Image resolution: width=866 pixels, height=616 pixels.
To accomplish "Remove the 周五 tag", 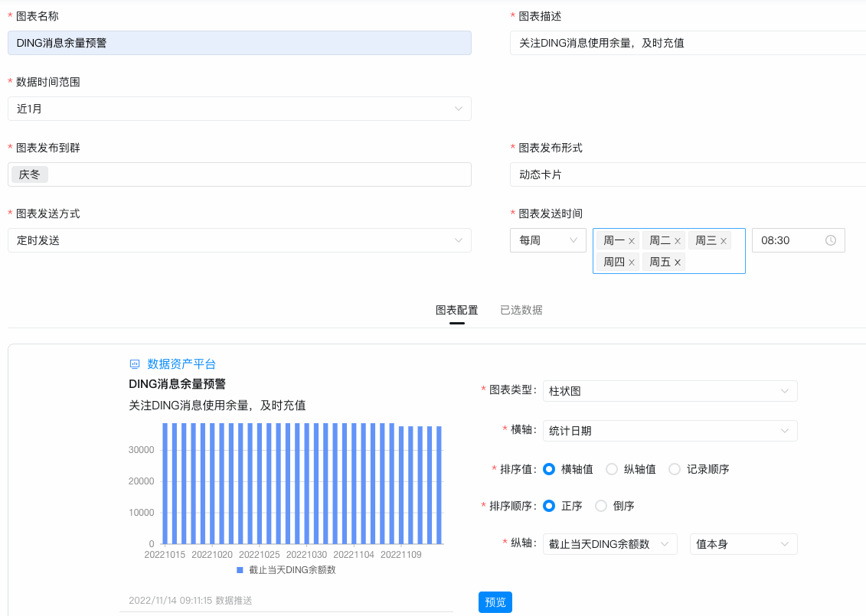I will point(677,262).
